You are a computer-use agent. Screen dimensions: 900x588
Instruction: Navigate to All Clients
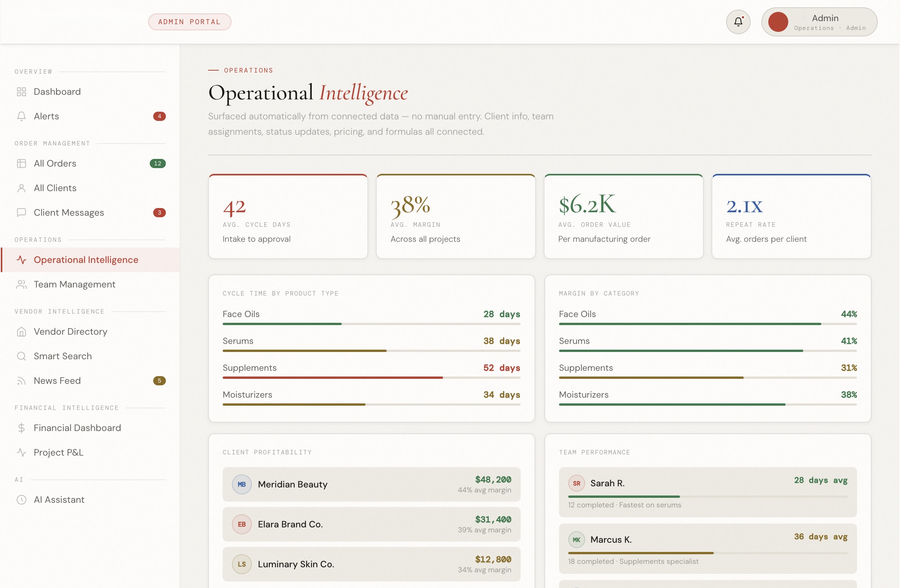click(91, 188)
